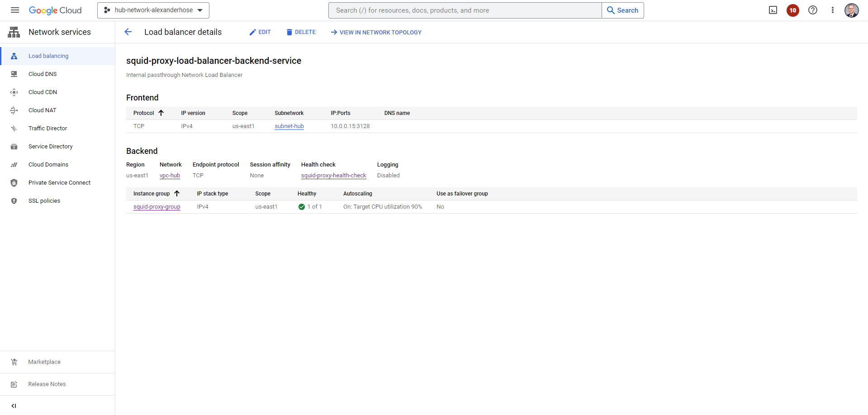Open the main navigation hamburger menu
The width and height of the screenshot is (868, 415).
click(x=15, y=10)
